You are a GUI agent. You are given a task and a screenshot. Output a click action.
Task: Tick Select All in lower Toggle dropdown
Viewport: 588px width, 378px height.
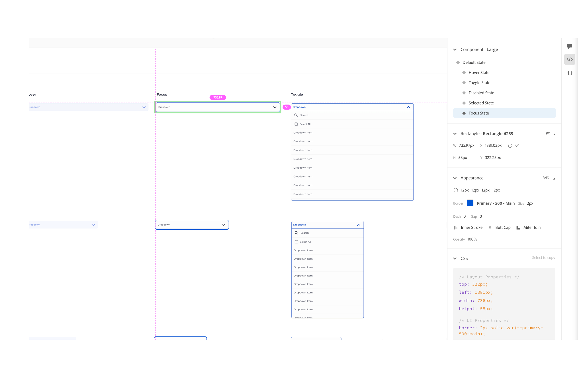point(296,242)
